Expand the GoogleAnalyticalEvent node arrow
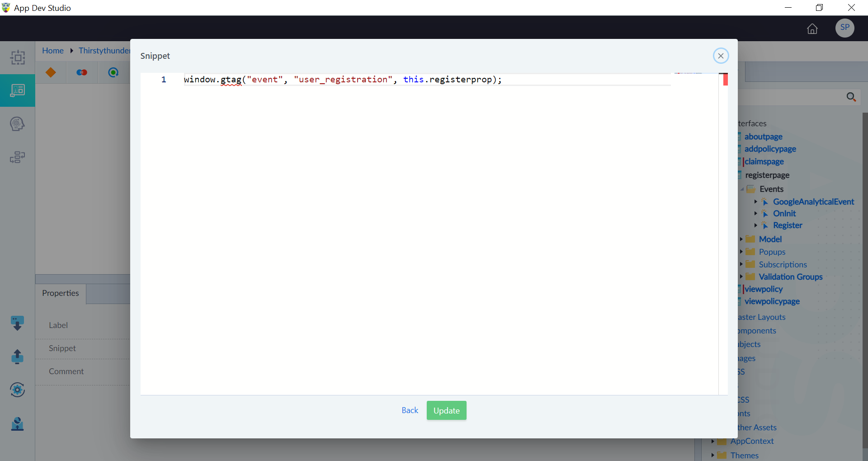The height and width of the screenshot is (461, 868). tap(755, 202)
